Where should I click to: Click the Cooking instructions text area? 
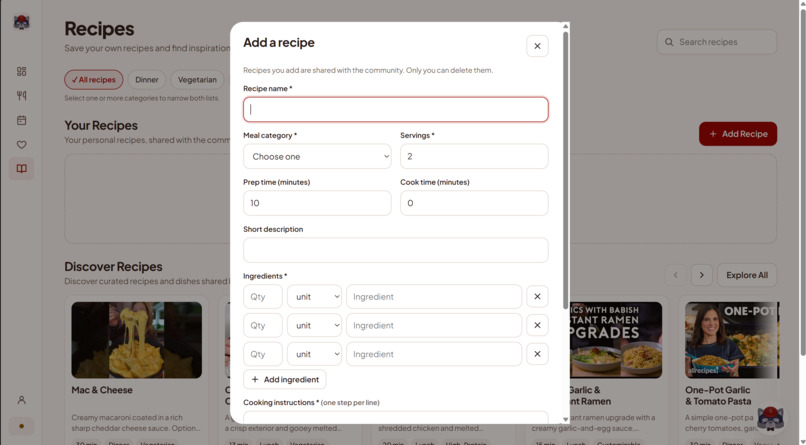(395, 417)
